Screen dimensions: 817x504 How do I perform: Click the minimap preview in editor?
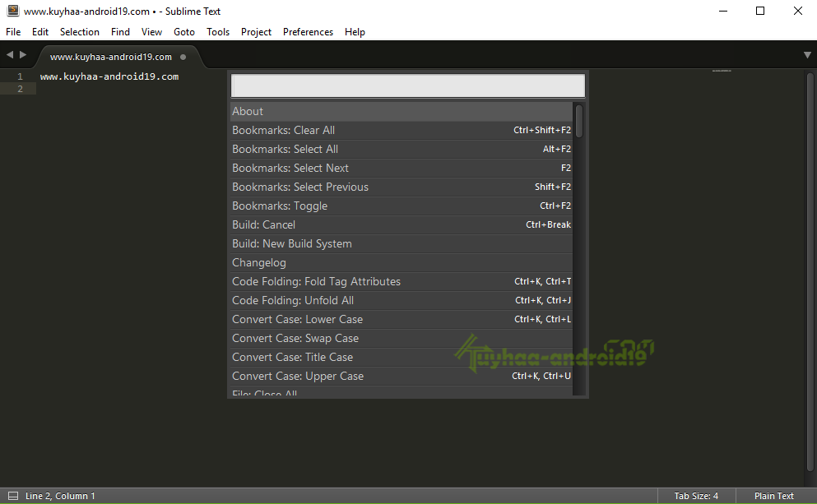pyautogui.click(x=722, y=71)
